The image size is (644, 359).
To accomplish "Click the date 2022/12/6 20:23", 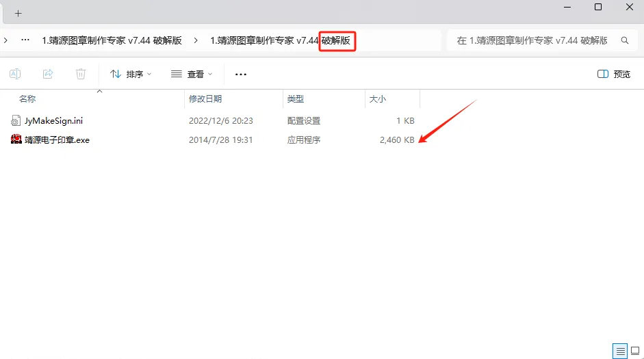I will click(x=220, y=120).
